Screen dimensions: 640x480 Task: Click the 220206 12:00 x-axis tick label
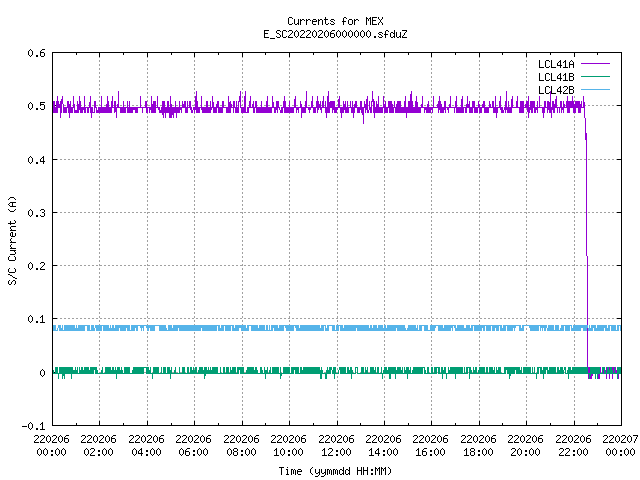coord(336,445)
